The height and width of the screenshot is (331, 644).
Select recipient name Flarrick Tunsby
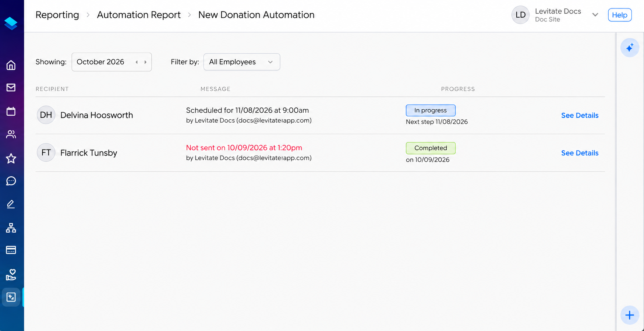(89, 153)
